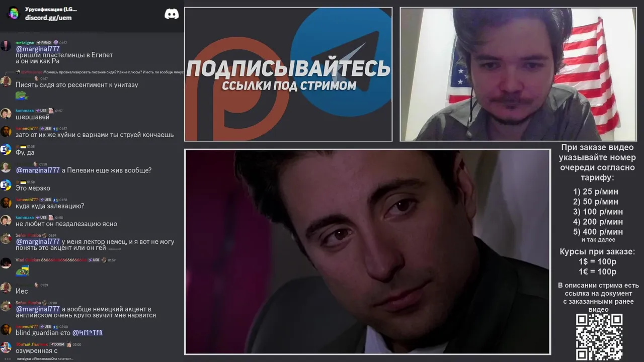Viewport: 644px width, 362px height.
Task: Click avatar beside 'Писять сидя' message
Action: pos(6,81)
